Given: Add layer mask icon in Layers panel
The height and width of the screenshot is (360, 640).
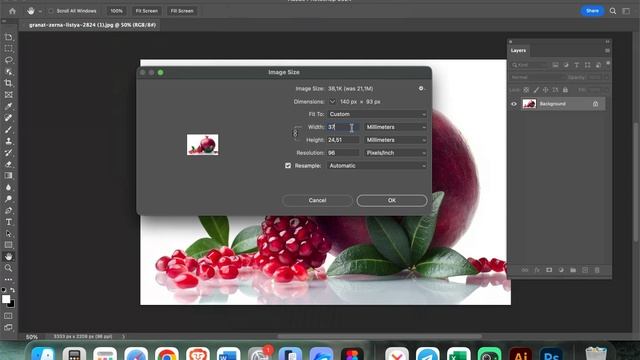Looking at the screenshot, I should pos(549,270).
